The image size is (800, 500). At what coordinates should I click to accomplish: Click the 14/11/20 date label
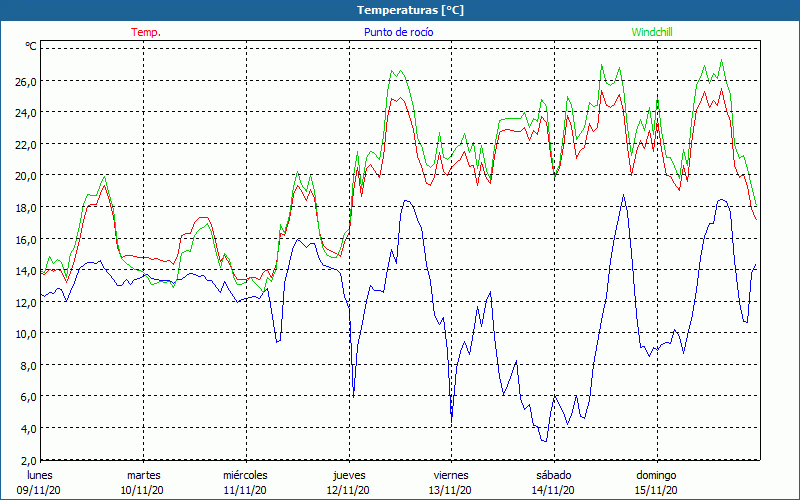pyautogui.click(x=553, y=491)
